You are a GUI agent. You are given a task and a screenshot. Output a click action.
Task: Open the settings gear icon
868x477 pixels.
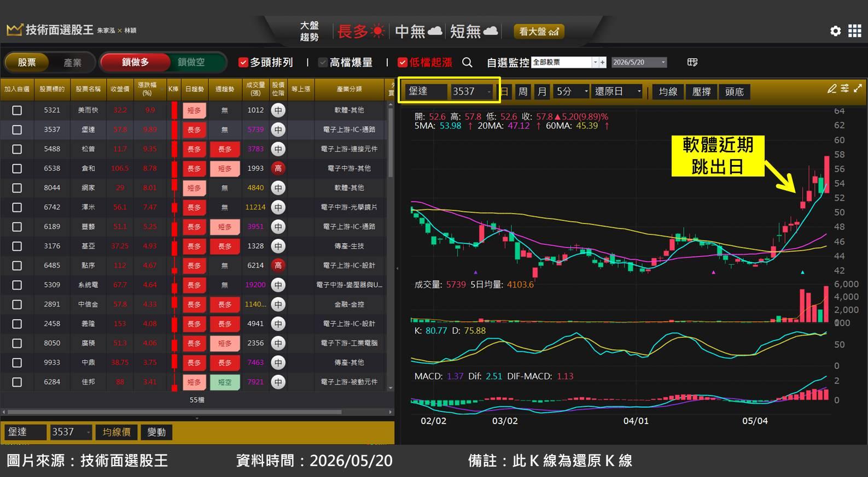click(835, 31)
